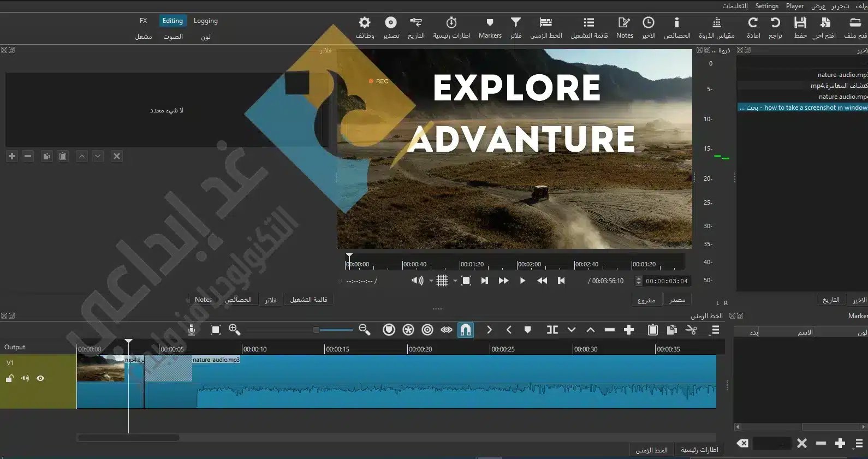Screen dimensions: 868x459
Task: Mute the V1 track
Action: tap(25, 378)
